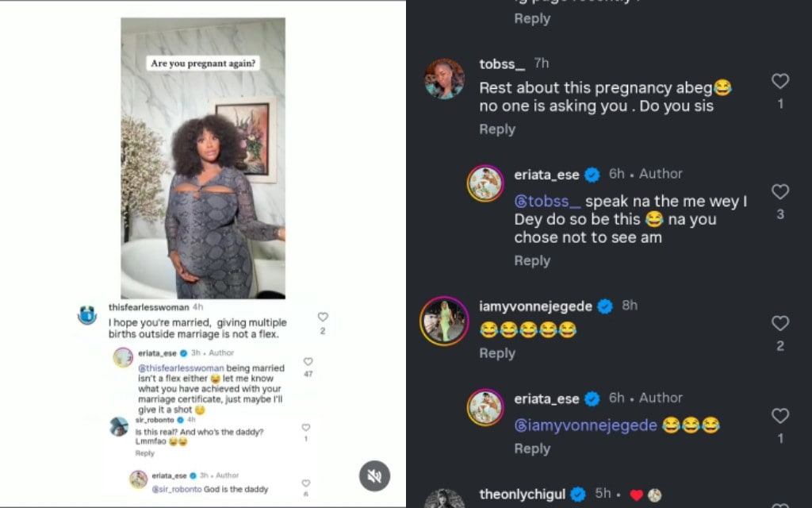Unmute the video with the speaker icon
Screen dimensions: 812x508
[375, 475]
